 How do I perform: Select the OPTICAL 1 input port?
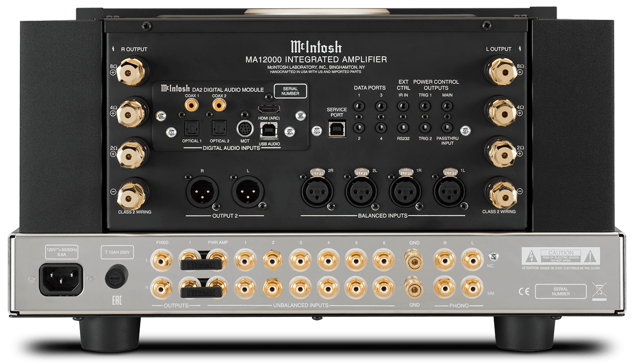191,129
